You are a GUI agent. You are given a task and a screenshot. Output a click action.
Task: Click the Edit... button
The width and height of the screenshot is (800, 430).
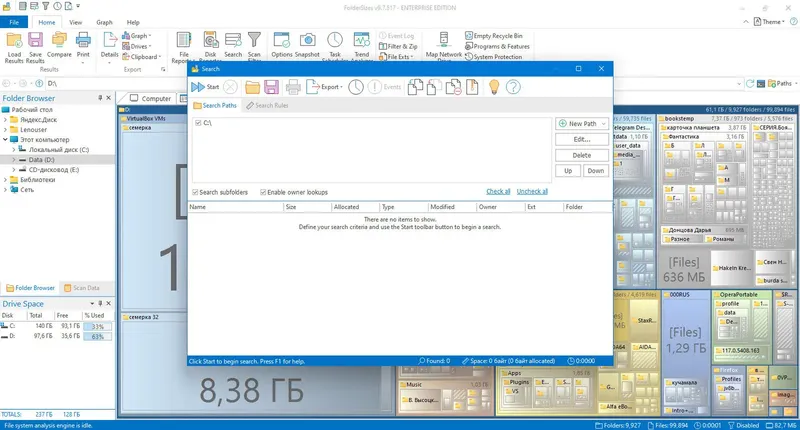pos(582,139)
